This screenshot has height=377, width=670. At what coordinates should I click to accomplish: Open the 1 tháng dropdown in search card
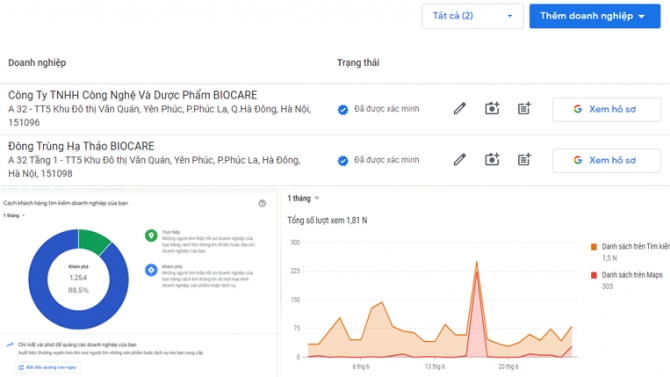14,215
